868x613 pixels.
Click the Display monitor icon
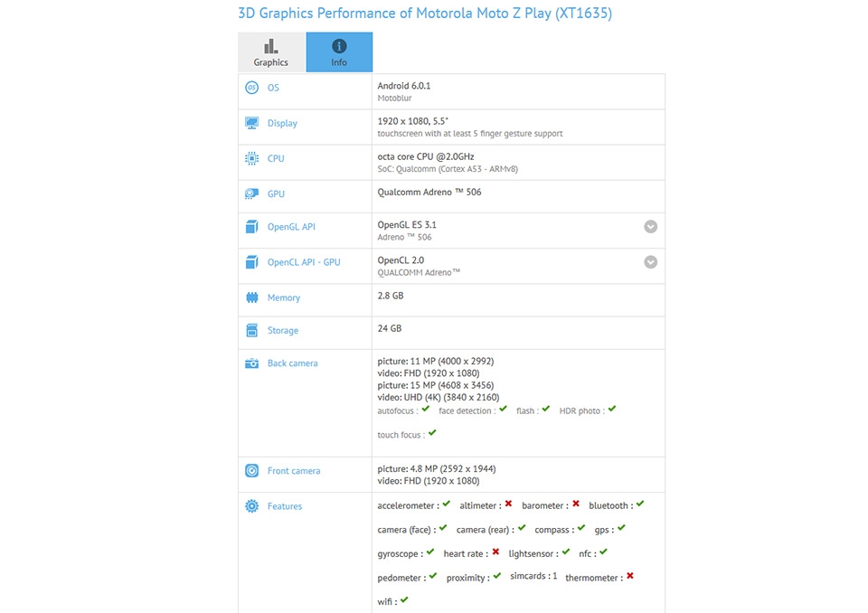click(251, 123)
